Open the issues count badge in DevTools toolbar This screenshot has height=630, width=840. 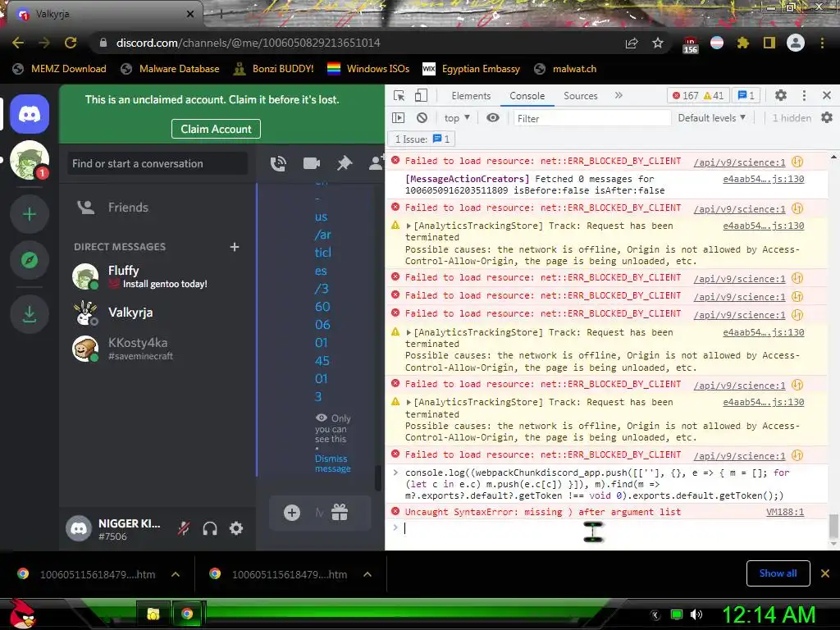[746, 95]
